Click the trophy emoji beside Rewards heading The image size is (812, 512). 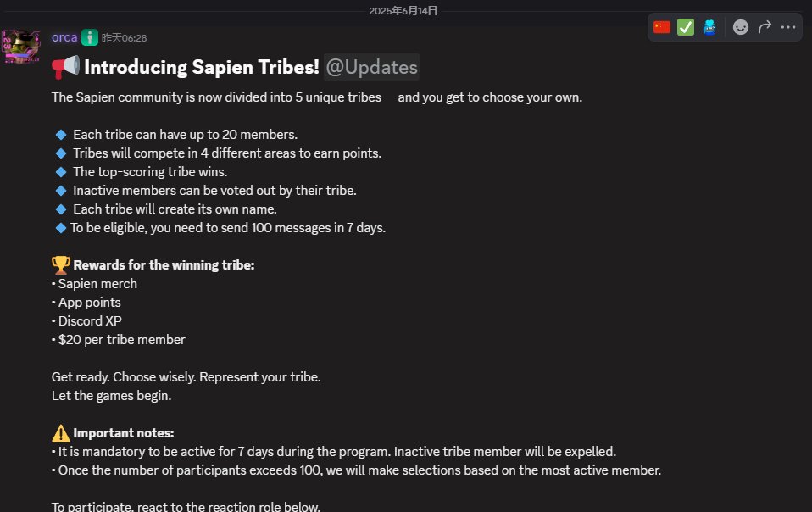pos(60,265)
